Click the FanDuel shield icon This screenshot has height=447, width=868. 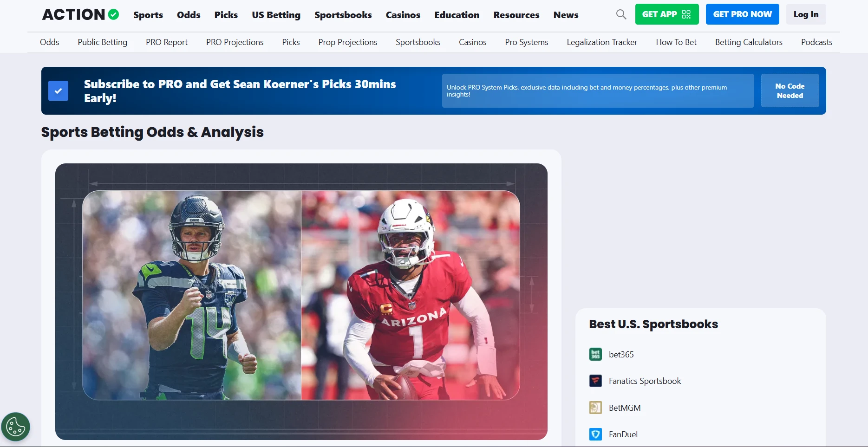595,434
